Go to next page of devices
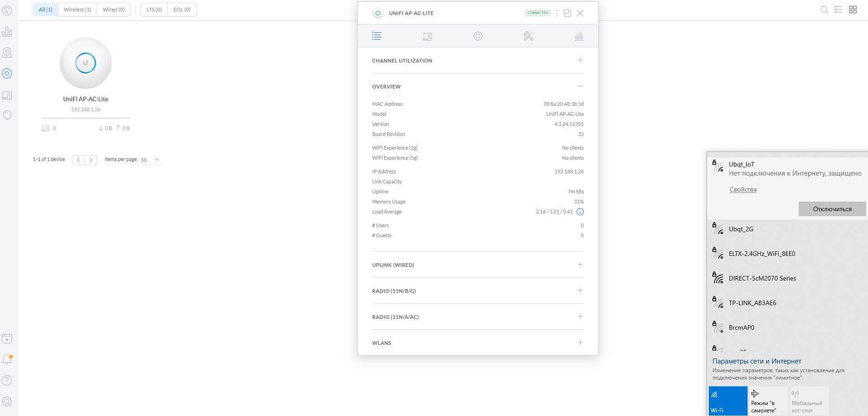 point(91,160)
